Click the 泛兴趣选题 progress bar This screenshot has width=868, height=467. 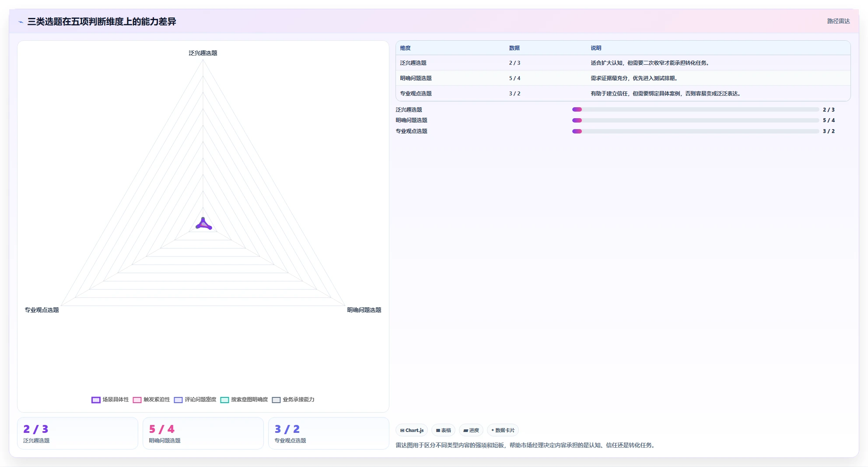tap(696, 109)
